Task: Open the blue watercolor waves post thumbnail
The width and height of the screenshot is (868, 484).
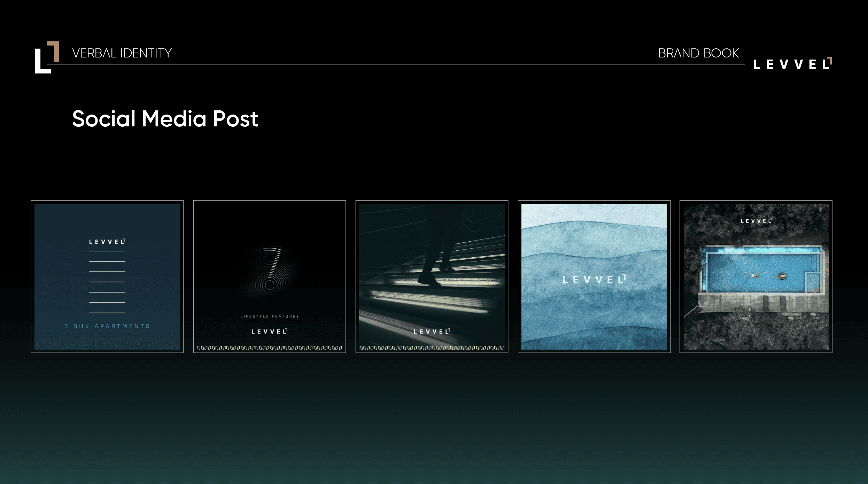Action: (x=594, y=276)
